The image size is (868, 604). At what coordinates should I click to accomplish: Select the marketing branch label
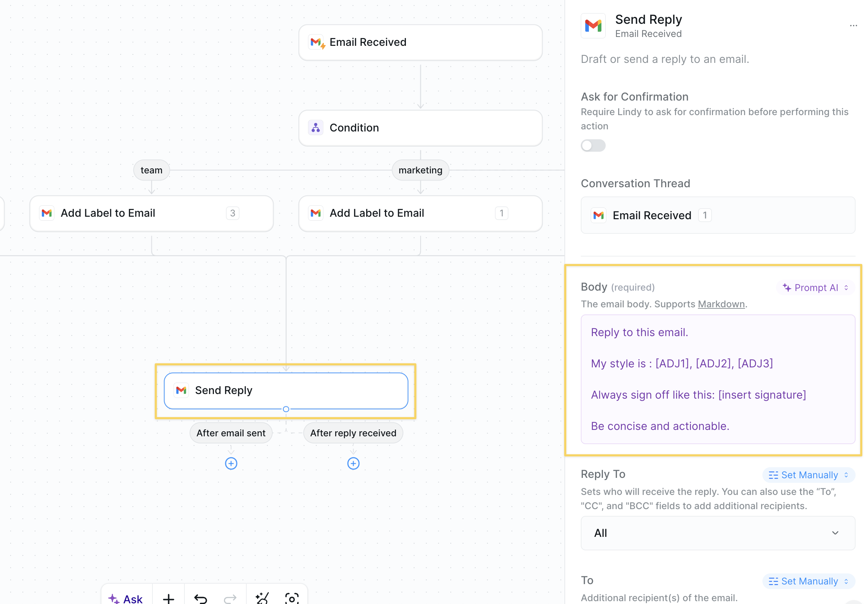420,170
